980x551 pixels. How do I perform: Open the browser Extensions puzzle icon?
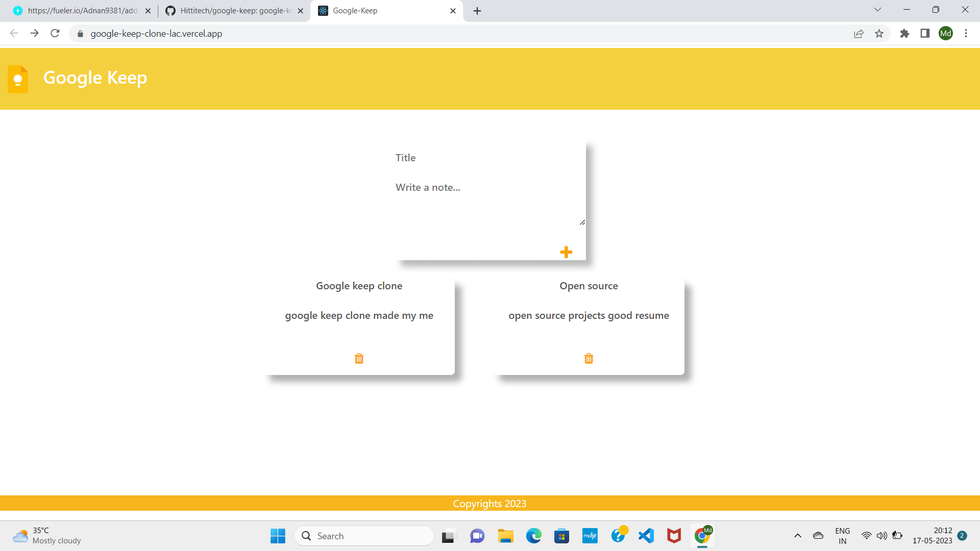[x=904, y=34]
